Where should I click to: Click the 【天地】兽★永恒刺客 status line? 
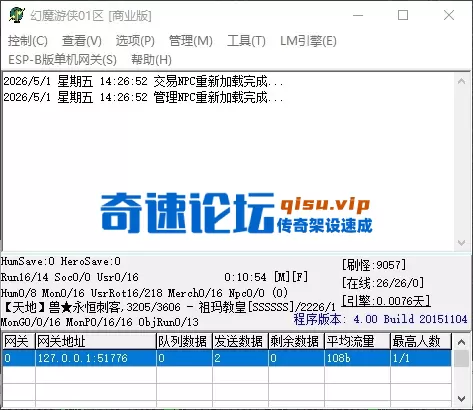(x=170, y=307)
